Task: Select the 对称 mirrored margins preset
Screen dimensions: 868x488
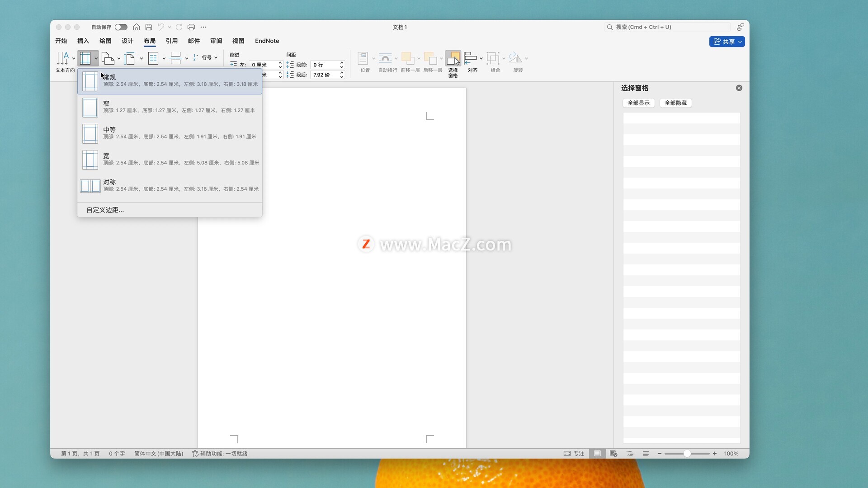Action: click(170, 186)
